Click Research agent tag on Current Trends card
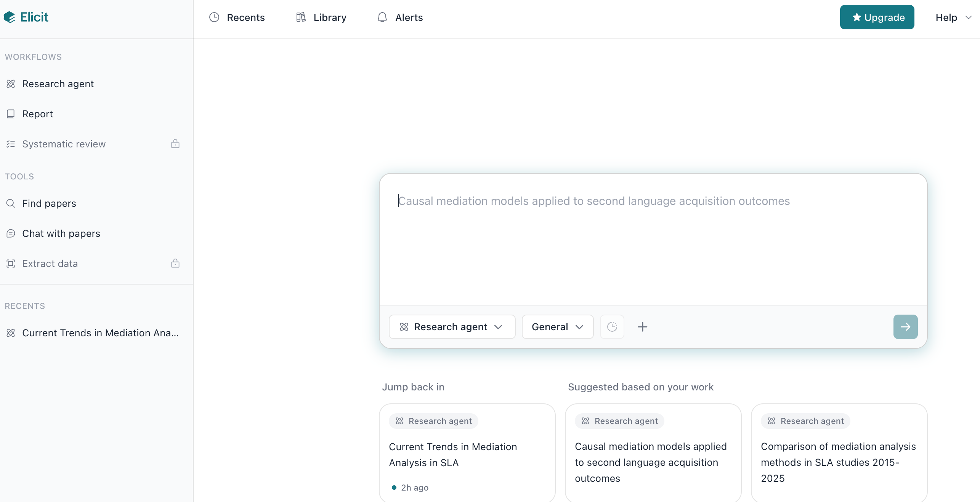The height and width of the screenshot is (502, 980). tap(434, 421)
